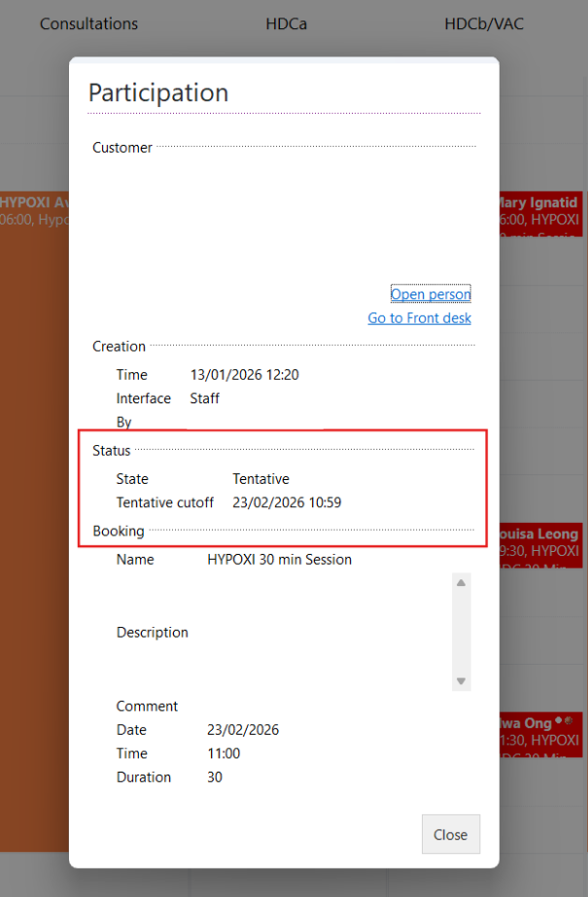This screenshot has height=897, width=588.
Task: Select the HDCb/VAC column header
Action: point(483,23)
